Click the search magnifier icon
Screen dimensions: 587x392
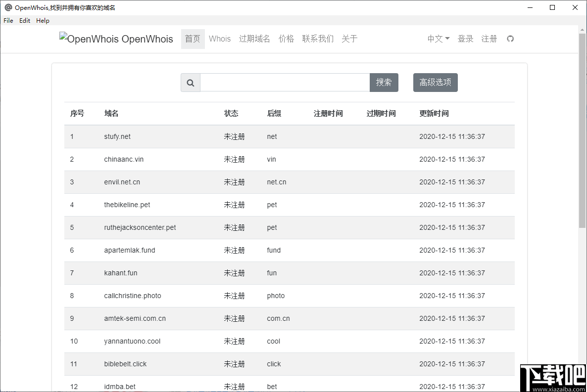click(x=190, y=83)
